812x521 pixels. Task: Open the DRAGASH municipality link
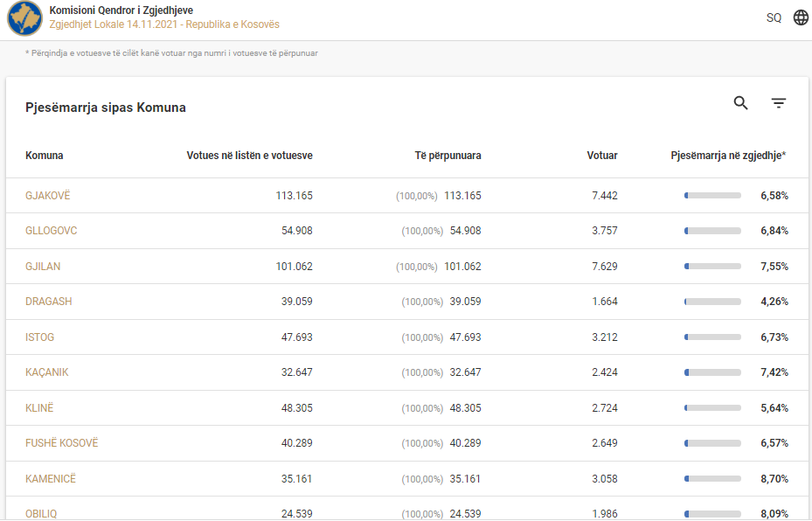click(x=49, y=302)
